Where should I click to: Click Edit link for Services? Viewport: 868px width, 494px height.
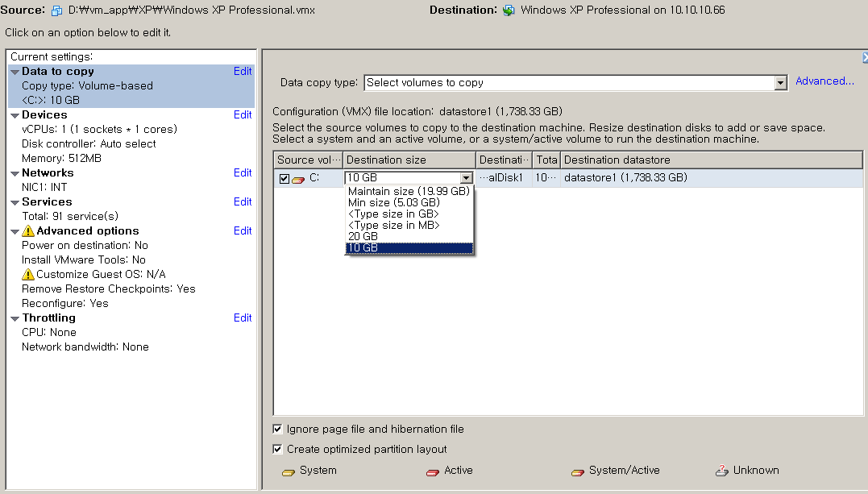[243, 201]
